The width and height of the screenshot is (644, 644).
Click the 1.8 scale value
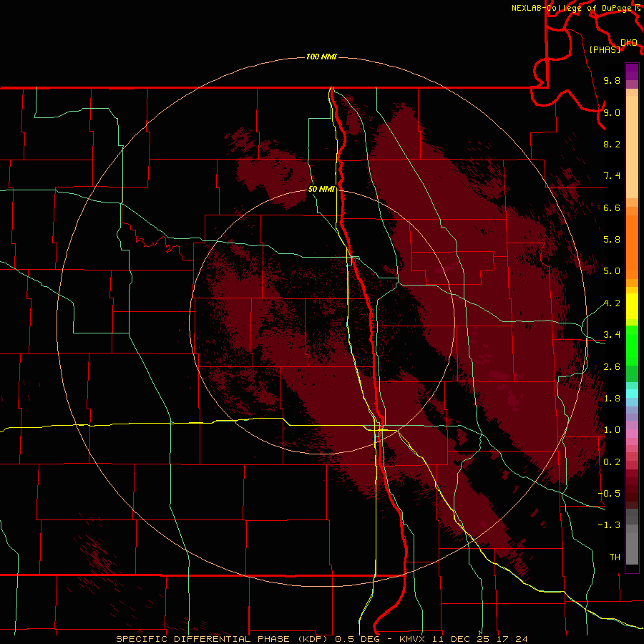(x=612, y=399)
